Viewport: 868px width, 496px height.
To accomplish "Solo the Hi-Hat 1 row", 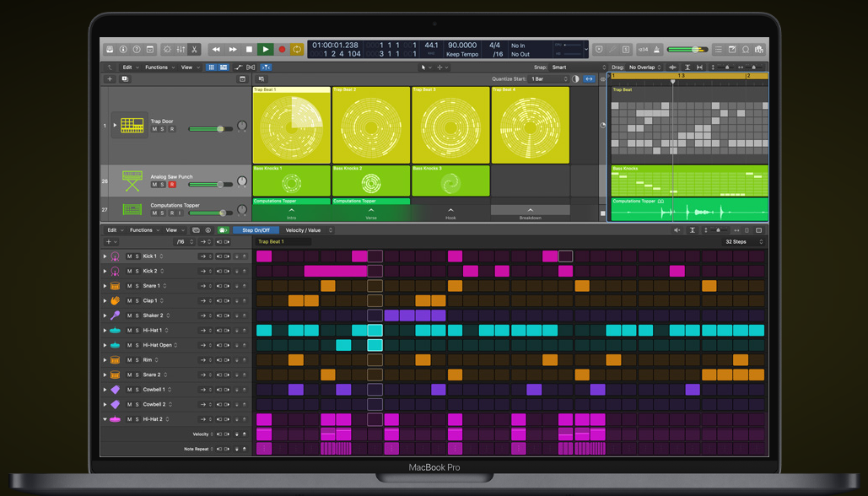I will point(137,331).
